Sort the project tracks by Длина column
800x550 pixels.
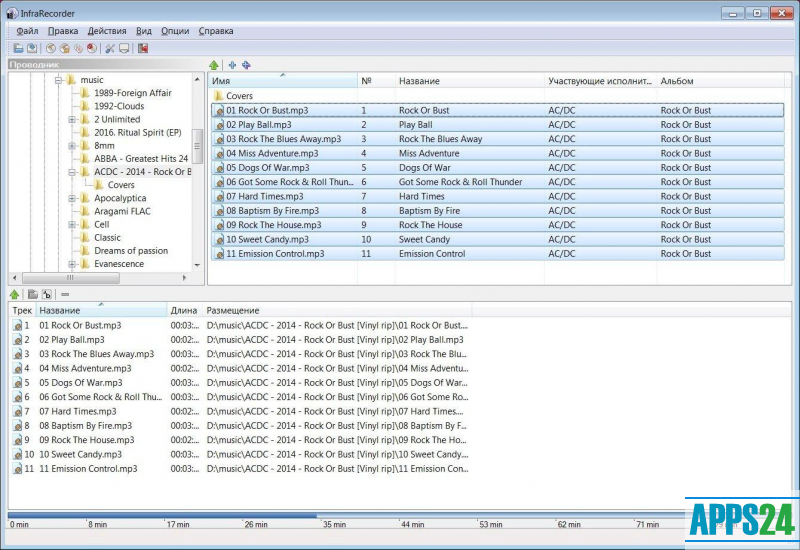pos(184,310)
